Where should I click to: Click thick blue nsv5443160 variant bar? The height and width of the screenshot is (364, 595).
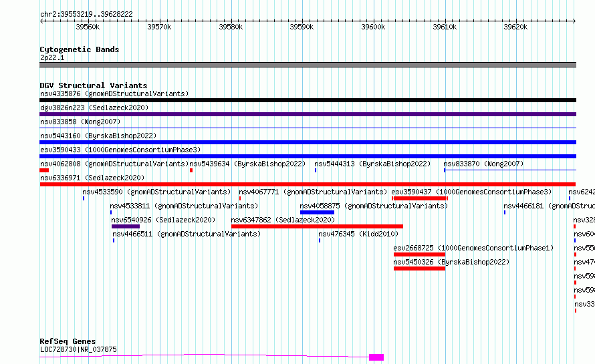(308, 142)
